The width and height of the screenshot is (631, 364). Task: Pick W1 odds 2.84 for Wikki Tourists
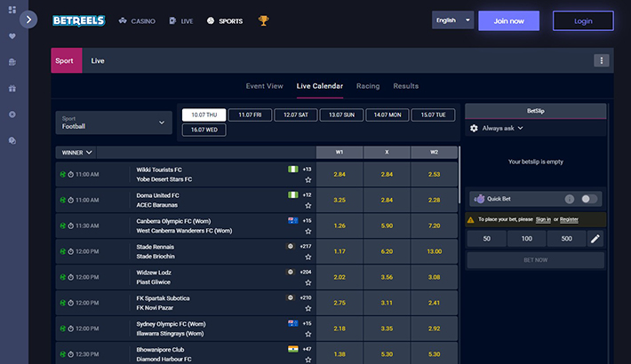coord(339,175)
